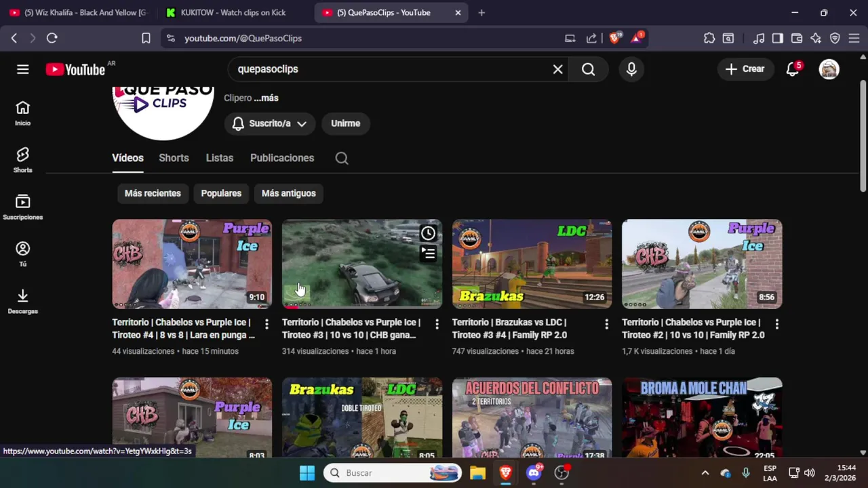
Task: Open the more options for the Tiroteo #3 10 vs 10 video
Action: 437,324
